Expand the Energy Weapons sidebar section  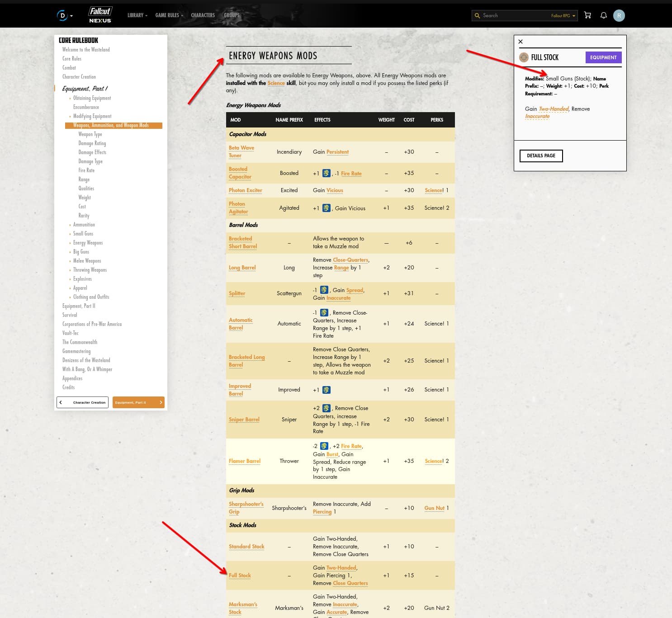(x=70, y=243)
